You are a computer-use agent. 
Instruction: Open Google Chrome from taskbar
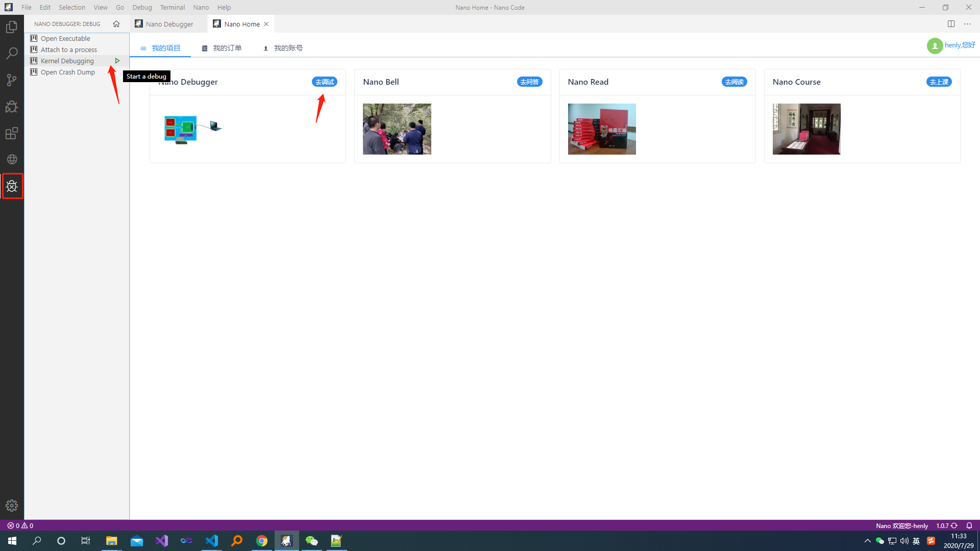(261, 541)
